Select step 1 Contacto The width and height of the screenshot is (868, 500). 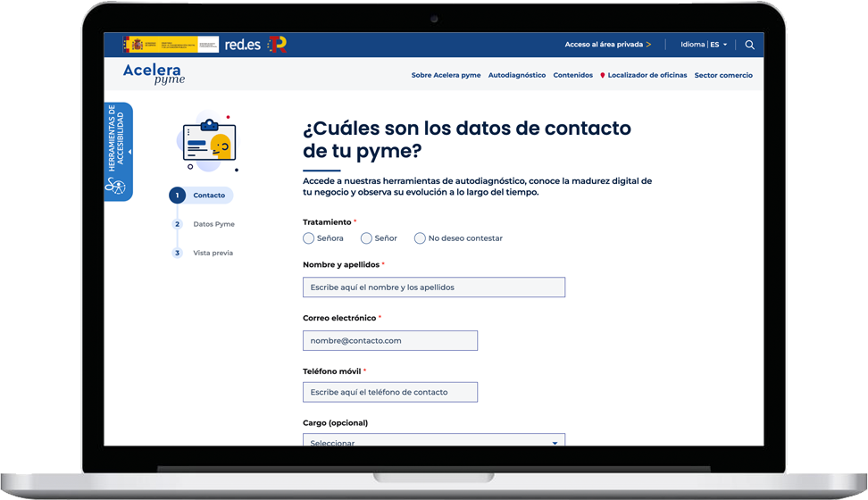[x=201, y=195]
